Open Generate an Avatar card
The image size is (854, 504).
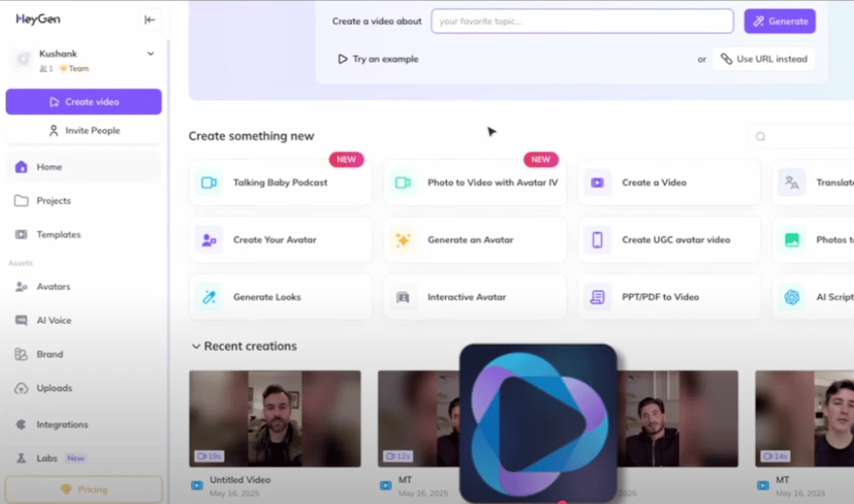click(x=475, y=240)
